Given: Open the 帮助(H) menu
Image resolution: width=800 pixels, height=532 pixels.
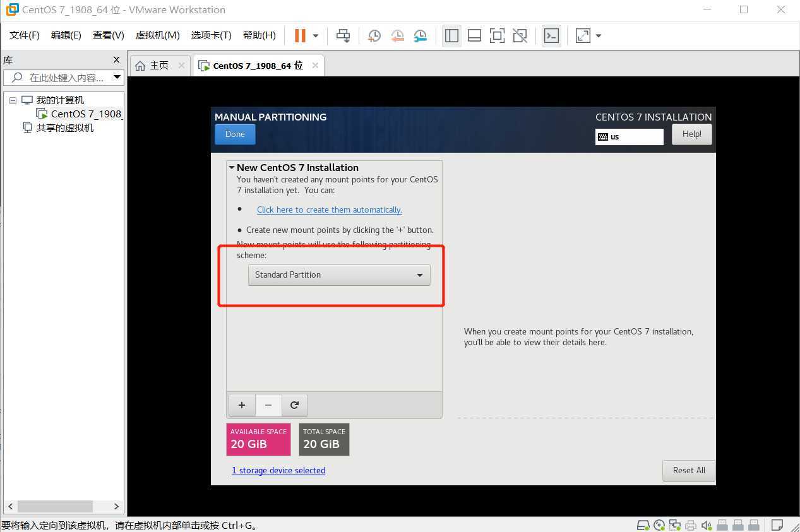Looking at the screenshot, I should pos(260,35).
